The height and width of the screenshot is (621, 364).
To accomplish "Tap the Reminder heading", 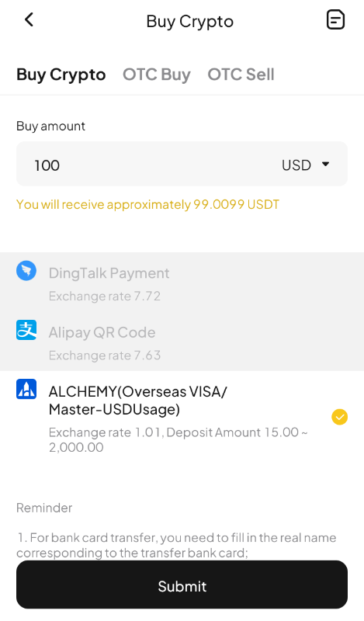I will (x=44, y=508).
